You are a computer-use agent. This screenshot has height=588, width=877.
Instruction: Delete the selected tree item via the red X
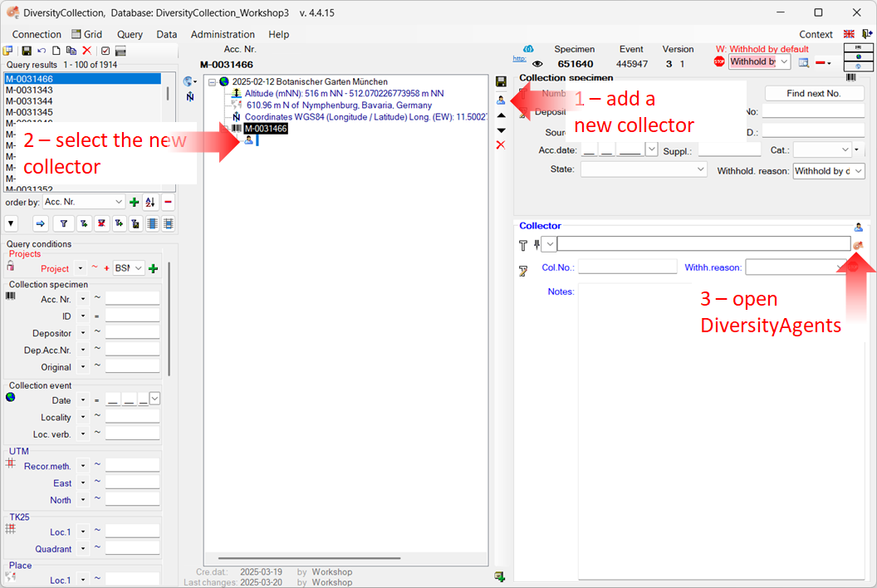501,145
